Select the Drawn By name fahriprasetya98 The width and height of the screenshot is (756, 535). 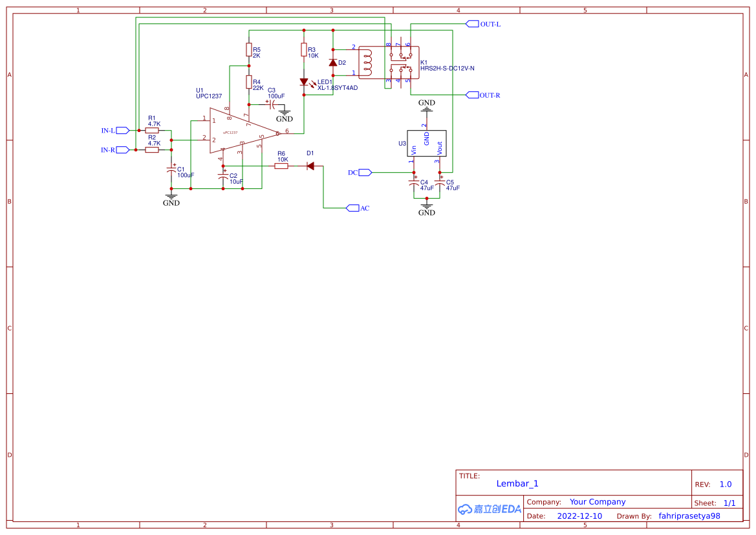coord(689,516)
